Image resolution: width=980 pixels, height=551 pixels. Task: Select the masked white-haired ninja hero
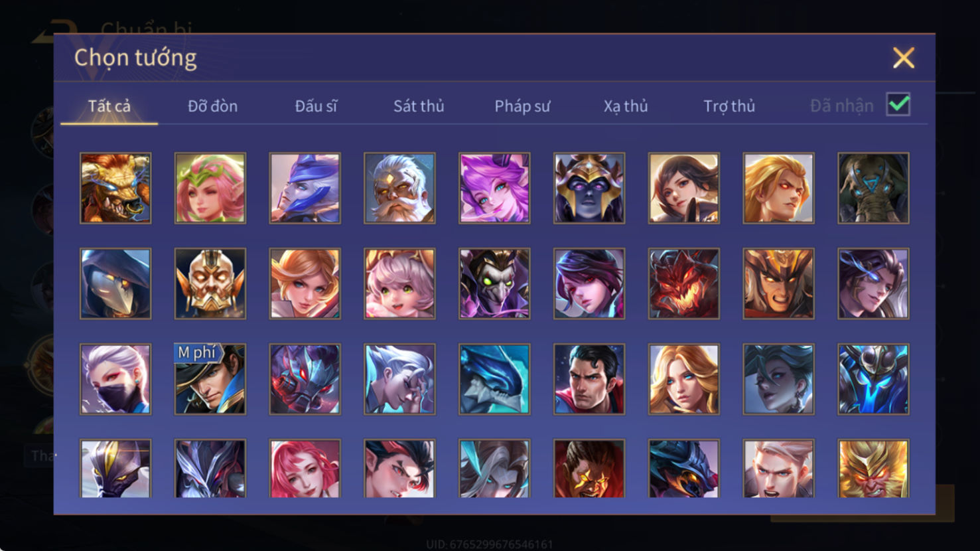pos(115,380)
